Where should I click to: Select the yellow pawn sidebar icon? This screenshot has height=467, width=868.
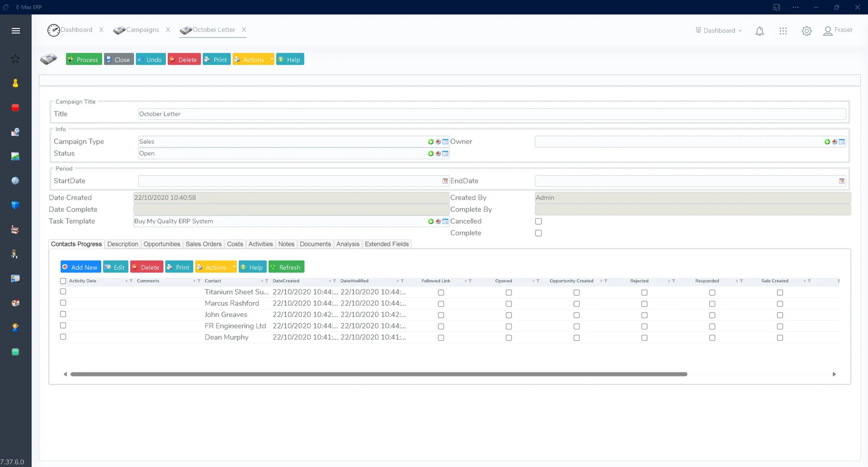pyautogui.click(x=15, y=83)
